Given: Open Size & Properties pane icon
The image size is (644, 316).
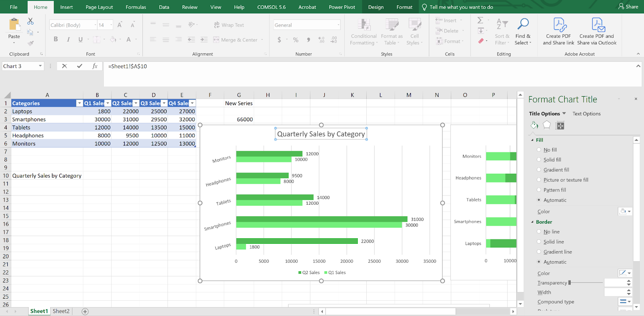Looking at the screenshot, I should [560, 125].
